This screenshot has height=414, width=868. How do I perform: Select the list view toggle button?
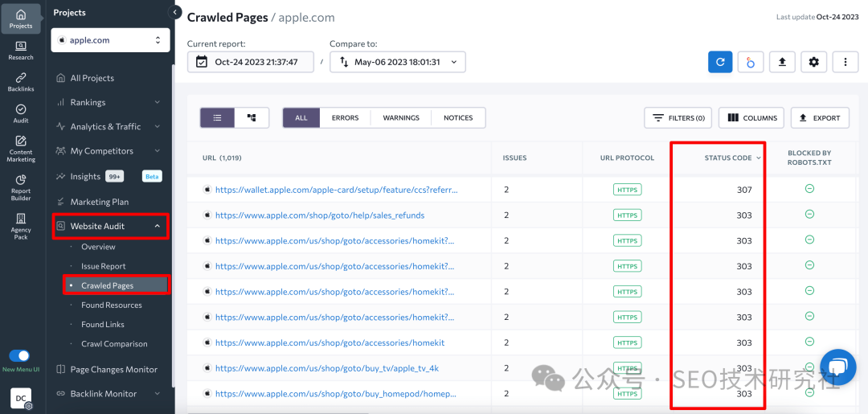(218, 118)
